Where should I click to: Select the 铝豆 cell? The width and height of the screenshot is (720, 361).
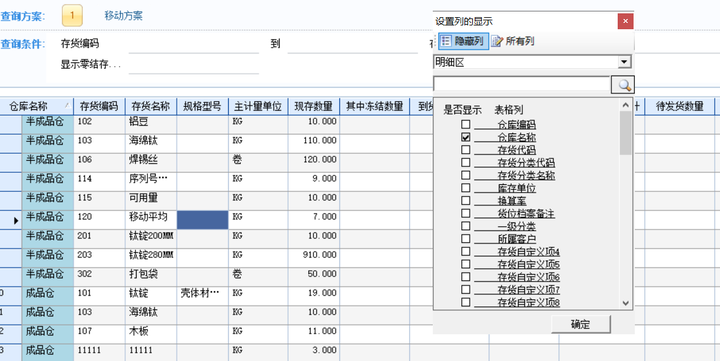[151, 125]
